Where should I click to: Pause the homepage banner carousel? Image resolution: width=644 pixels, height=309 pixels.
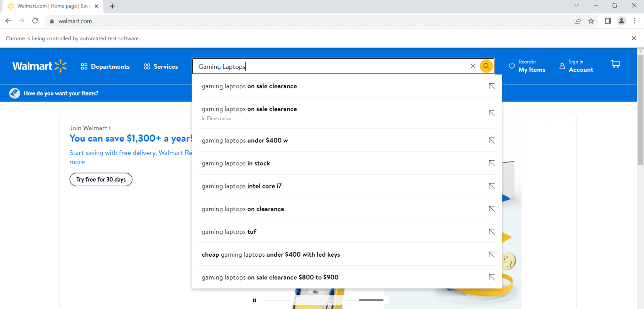point(254,300)
